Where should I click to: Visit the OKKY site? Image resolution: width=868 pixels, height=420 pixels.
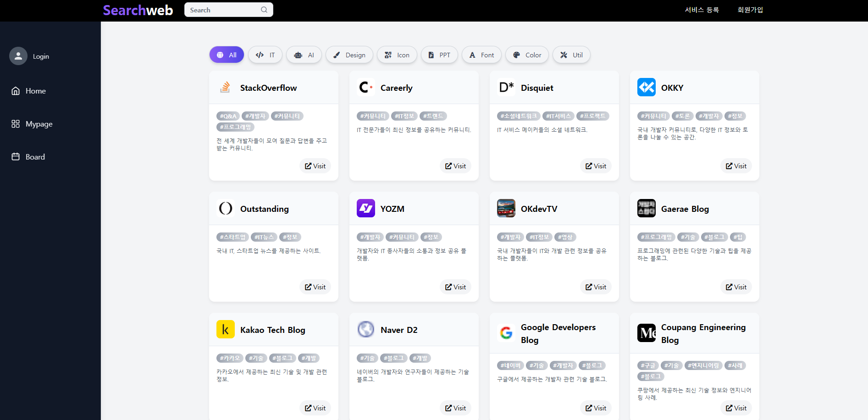(x=736, y=166)
